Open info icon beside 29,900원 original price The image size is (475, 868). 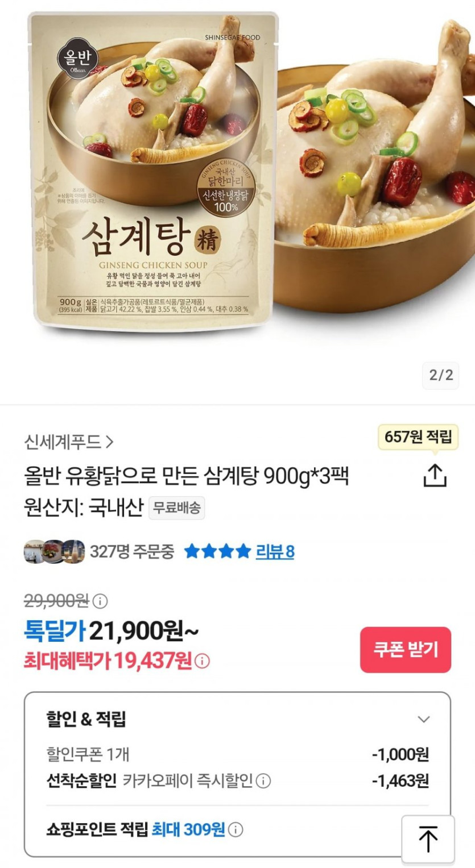point(100,601)
